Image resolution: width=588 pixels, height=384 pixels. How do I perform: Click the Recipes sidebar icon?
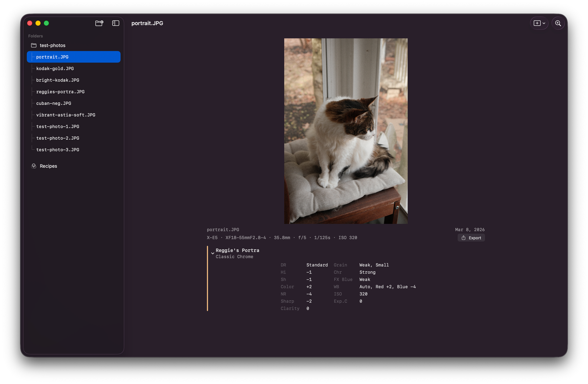[34, 166]
